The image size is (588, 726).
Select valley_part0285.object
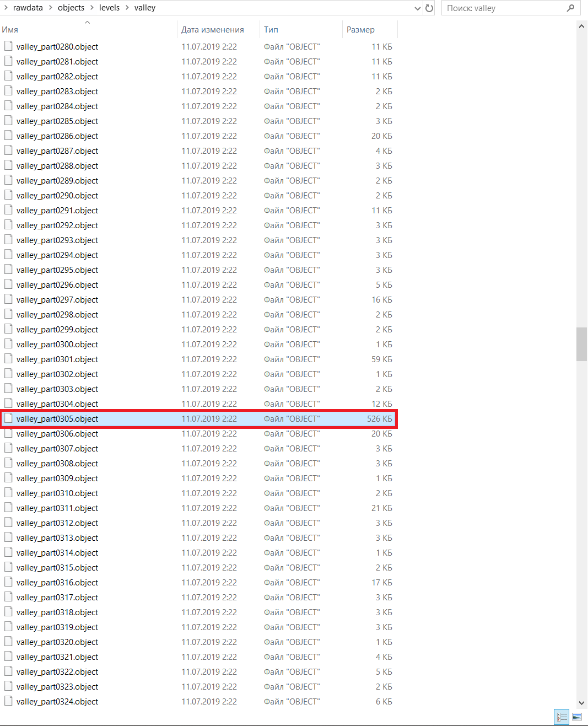57,121
